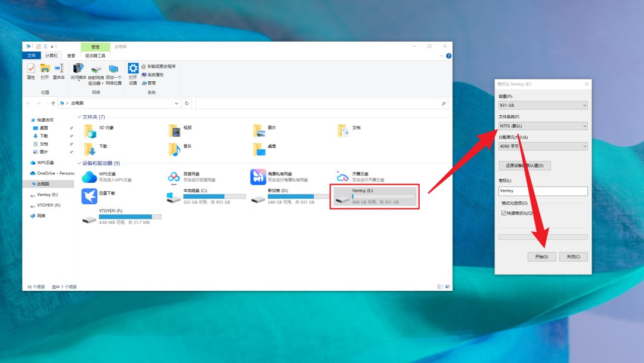The image size is (644, 363).
Task: Switch to large icons view in the status bar
Action: click(447, 287)
